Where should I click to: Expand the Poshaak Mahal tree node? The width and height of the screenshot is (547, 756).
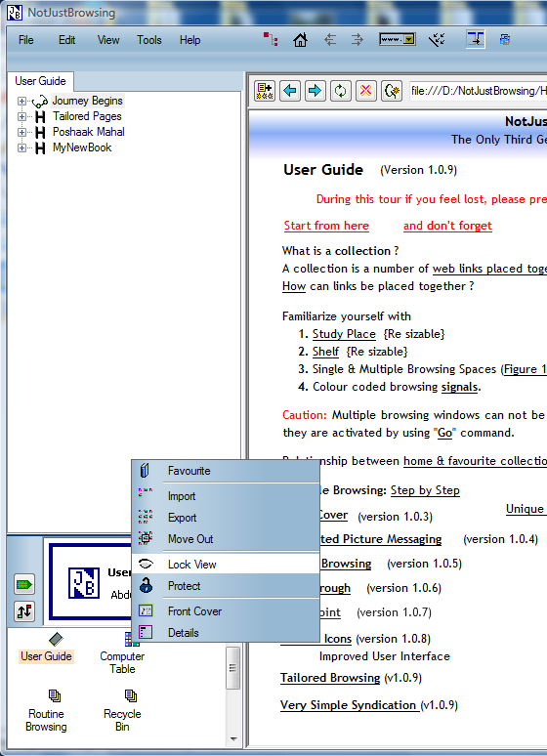pos(21,132)
